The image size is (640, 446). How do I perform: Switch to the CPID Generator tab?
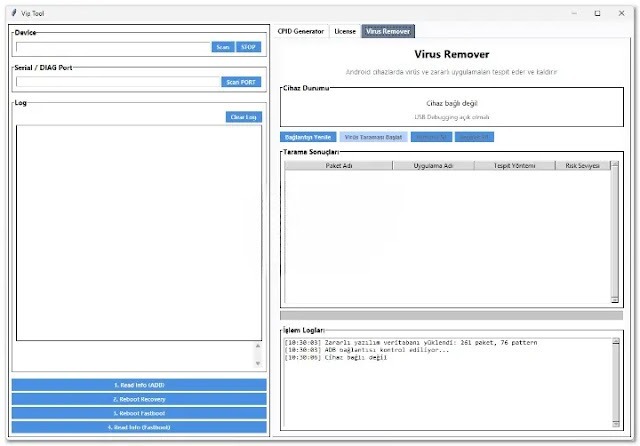click(301, 31)
